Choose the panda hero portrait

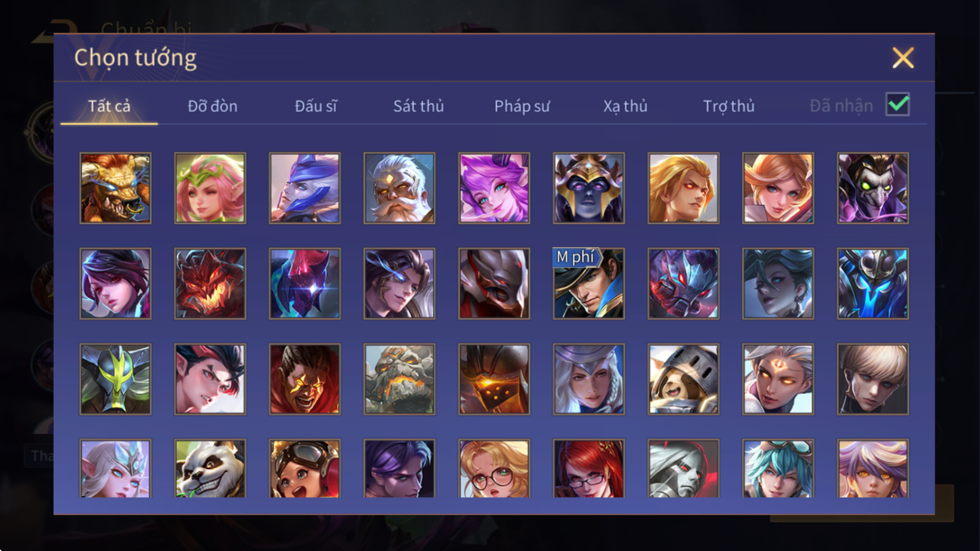210,468
